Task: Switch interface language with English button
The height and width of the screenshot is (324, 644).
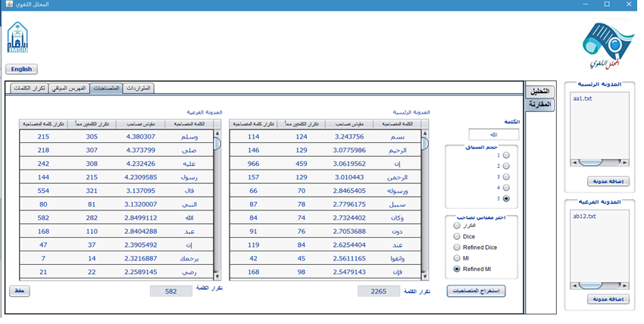Action: (x=21, y=69)
